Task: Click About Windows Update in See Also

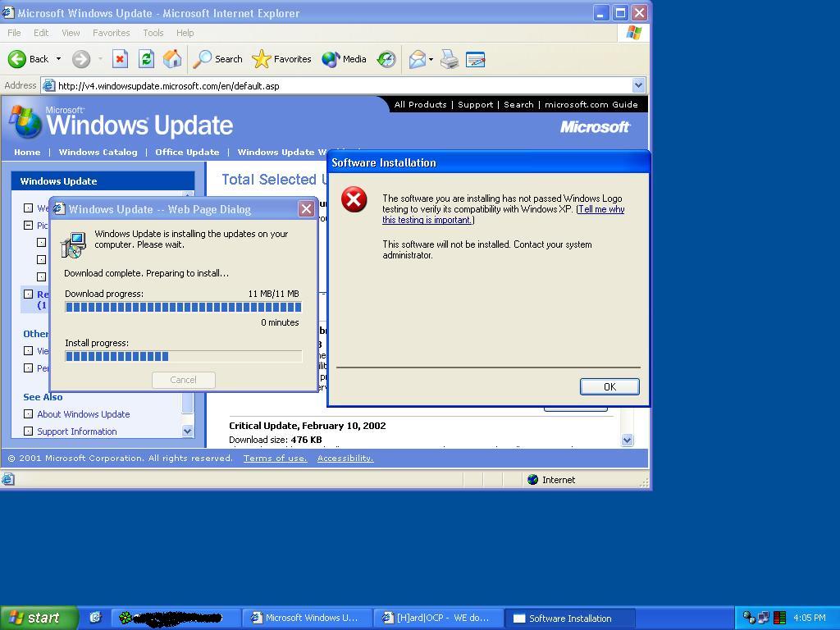Action: pyautogui.click(x=84, y=414)
